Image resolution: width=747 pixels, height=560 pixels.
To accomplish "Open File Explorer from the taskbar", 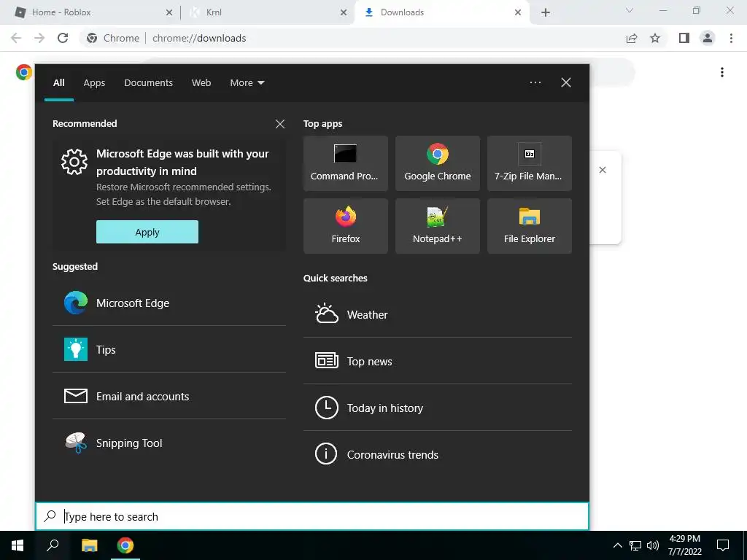I will [89, 545].
